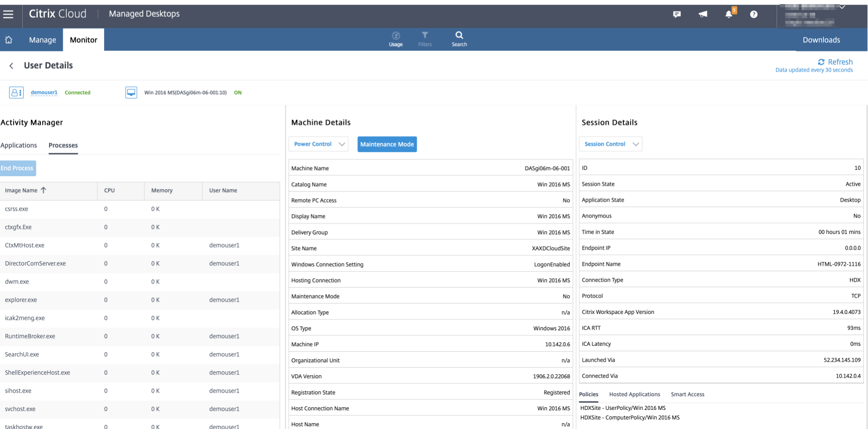Click the home icon

coord(9,40)
